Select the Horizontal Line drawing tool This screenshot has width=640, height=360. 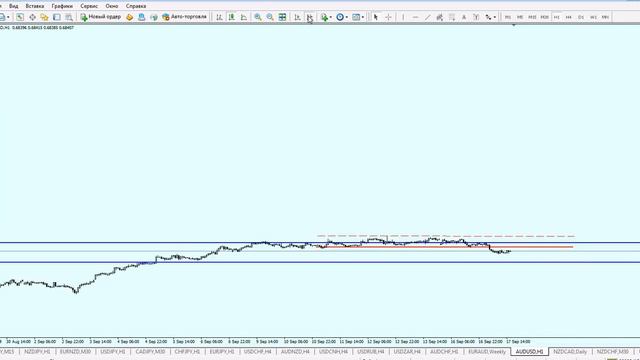[415, 17]
